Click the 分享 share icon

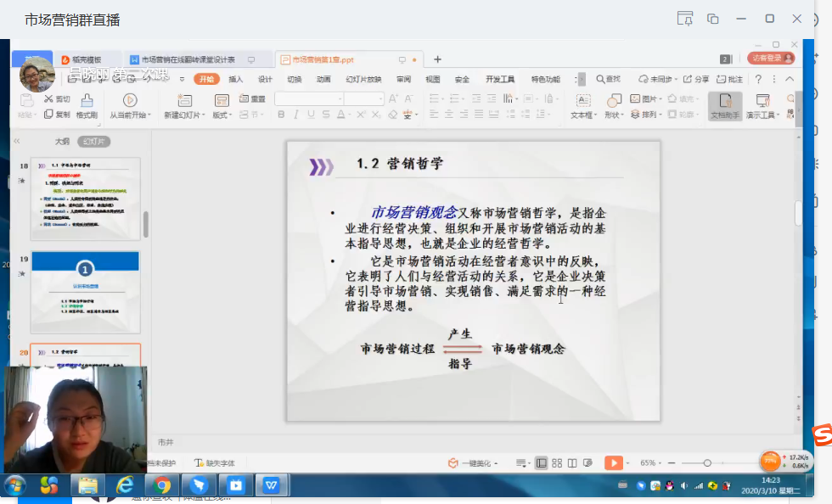696,79
